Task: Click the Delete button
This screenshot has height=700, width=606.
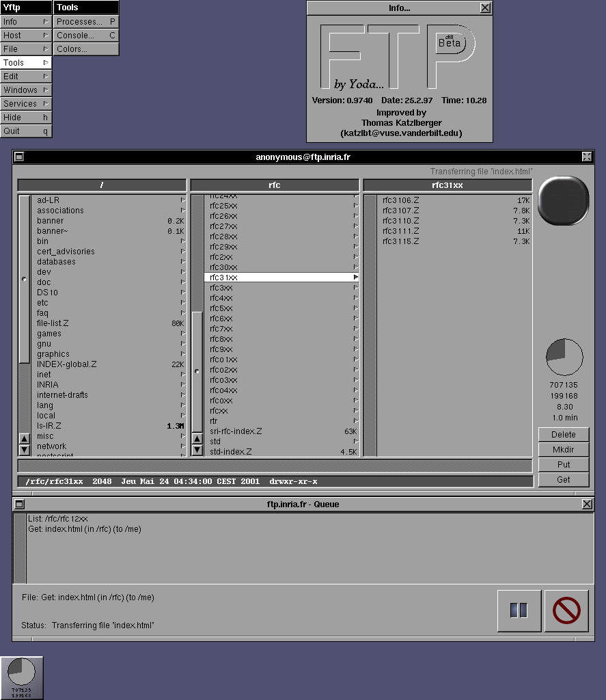Action: coord(564,434)
